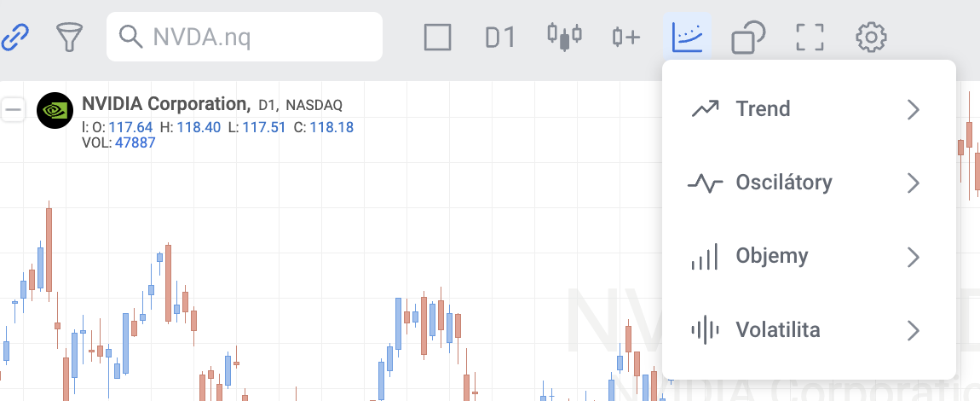Open chart settings gear
980x401 pixels.
pyautogui.click(x=871, y=38)
